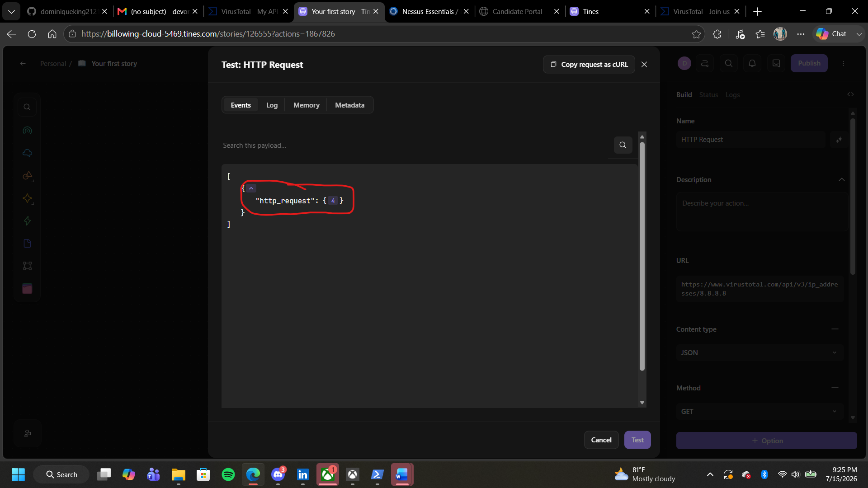The height and width of the screenshot is (488, 868).
Task: Open the browser tab list dropdown
Action: tap(11, 11)
